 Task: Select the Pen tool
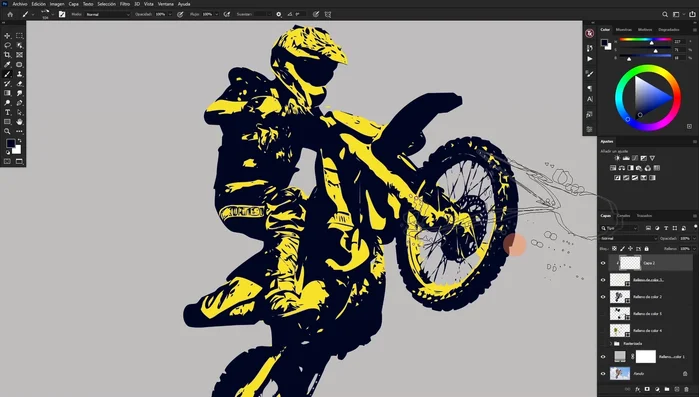pyautogui.click(x=19, y=102)
